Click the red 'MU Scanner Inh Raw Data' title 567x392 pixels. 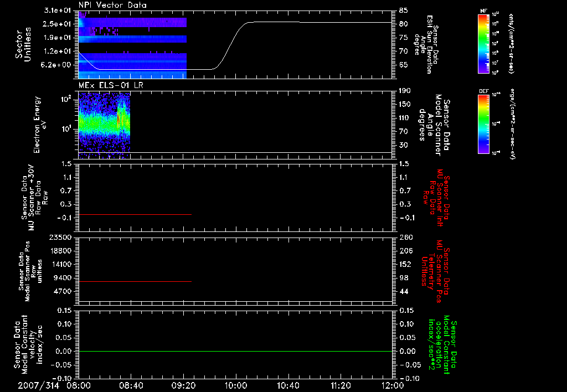point(436,198)
